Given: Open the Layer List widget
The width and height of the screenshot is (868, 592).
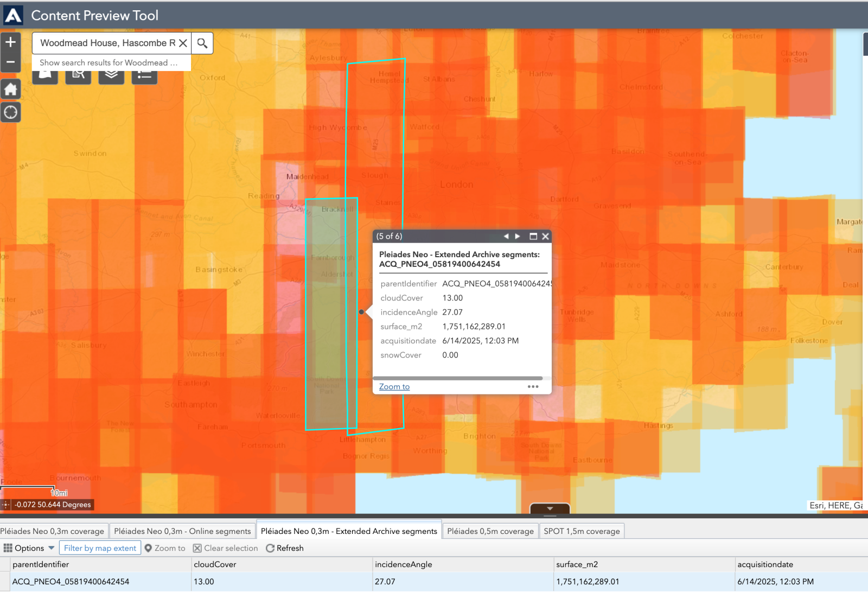Looking at the screenshot, I should tap(111, 75).
